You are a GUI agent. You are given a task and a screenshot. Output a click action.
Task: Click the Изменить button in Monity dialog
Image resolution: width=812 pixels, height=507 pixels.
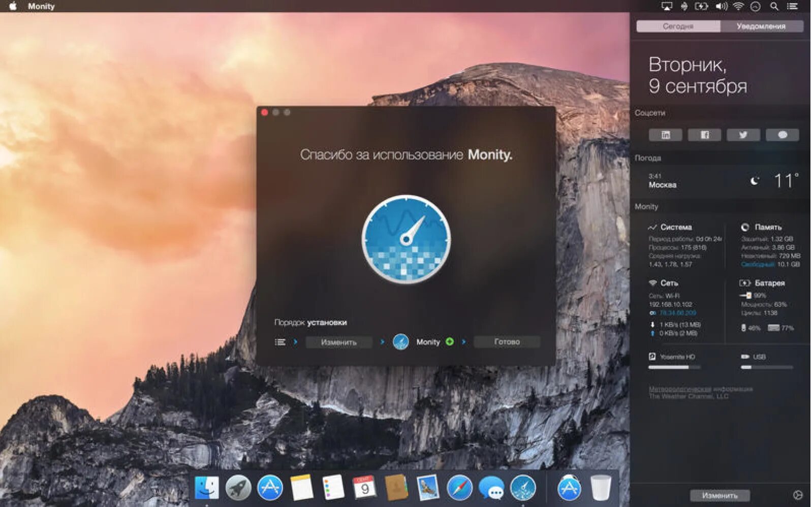click(338, 342)
